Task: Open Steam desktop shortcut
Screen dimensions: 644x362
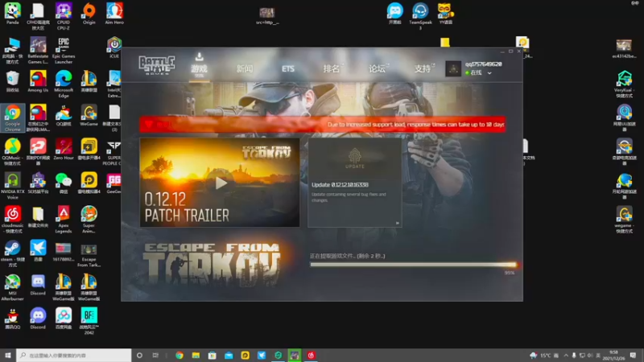Action: click(x=13, y=253)
